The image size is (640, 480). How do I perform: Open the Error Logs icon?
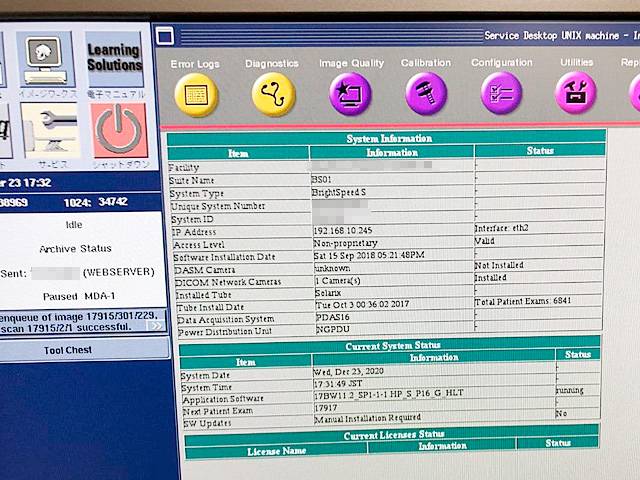(196, 95)
